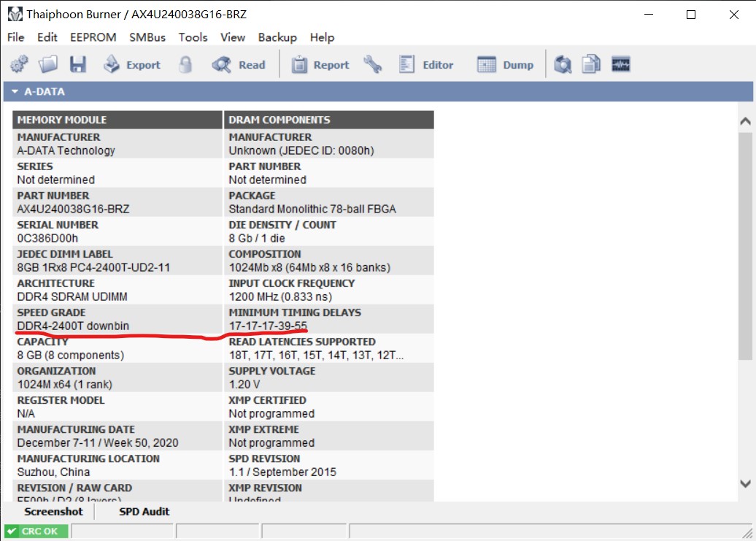Image resolution: width=756 pixels, height=541 pixels.
Task: Save dump with the floppy disk icon
Action: click(77, 64)
